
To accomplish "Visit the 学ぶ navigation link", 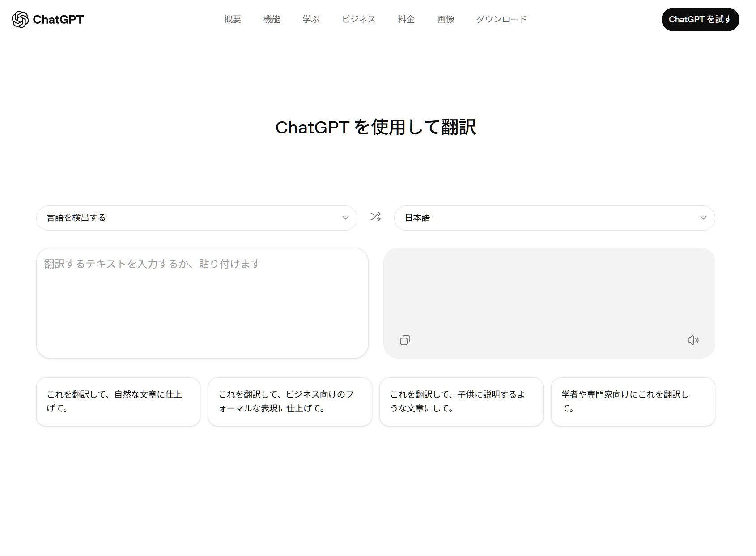I will click(311, 19).
